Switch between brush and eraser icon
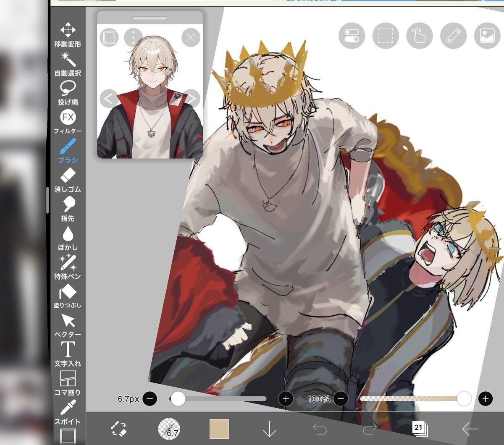This screenshot has width=504, height=445. tap(118, 429)
